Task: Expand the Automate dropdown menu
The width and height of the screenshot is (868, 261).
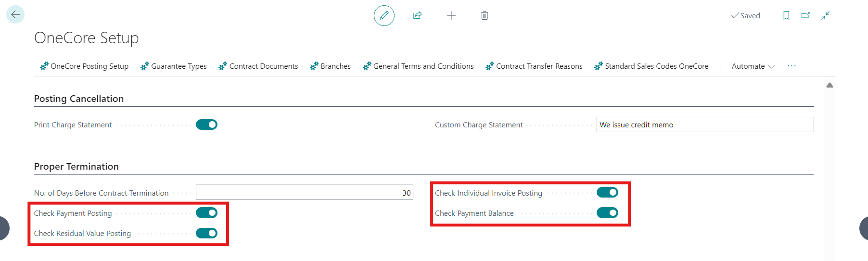Action: pos(753,66)
